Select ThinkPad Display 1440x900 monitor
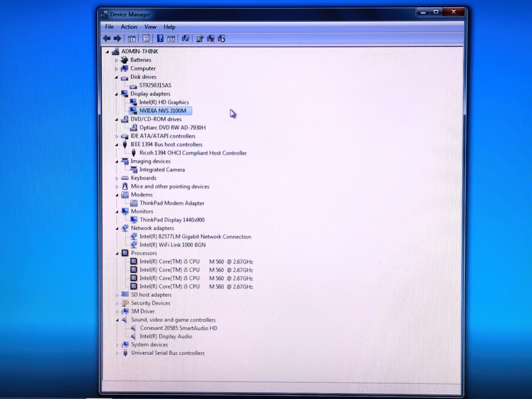The image size is (532, 399). [172, 220]
